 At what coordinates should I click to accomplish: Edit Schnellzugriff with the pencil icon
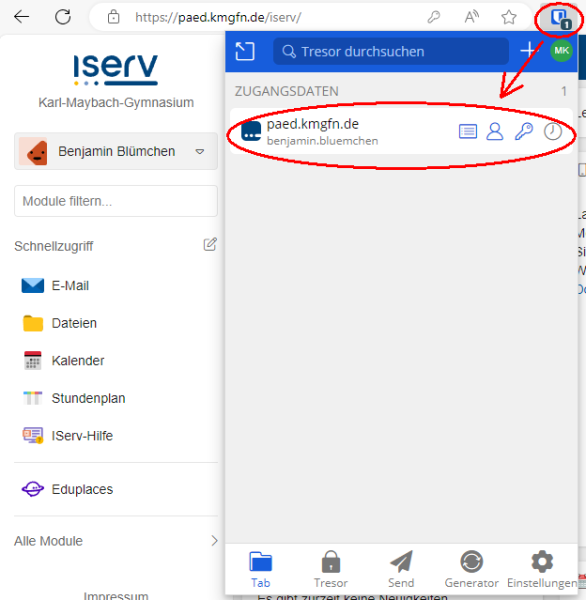point(210,244)
